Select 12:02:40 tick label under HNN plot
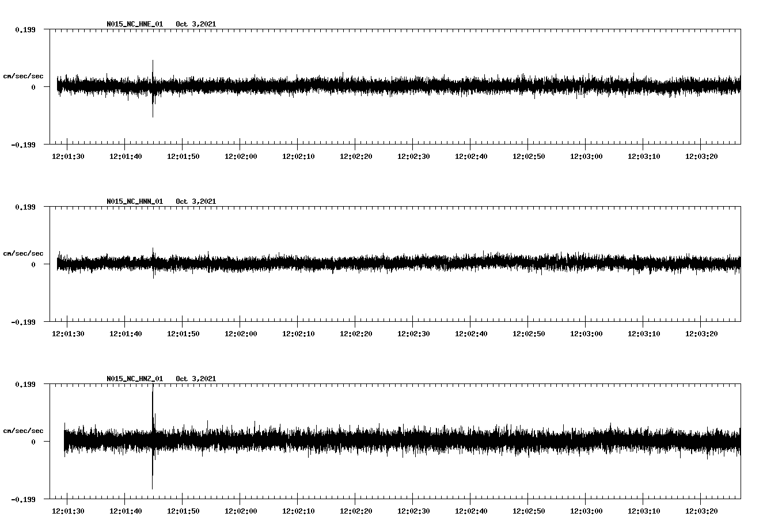 pyautogui.click(x=471, y=334)
